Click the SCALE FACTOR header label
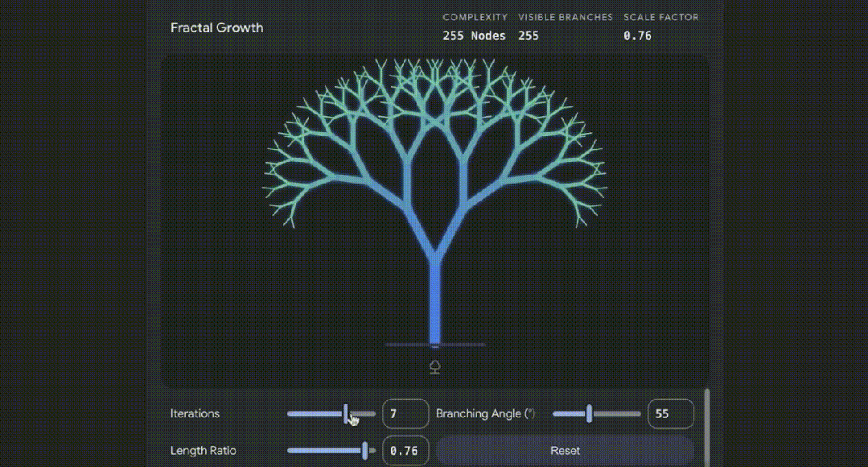This screenshot has width=868, height=467. (660, 17)
